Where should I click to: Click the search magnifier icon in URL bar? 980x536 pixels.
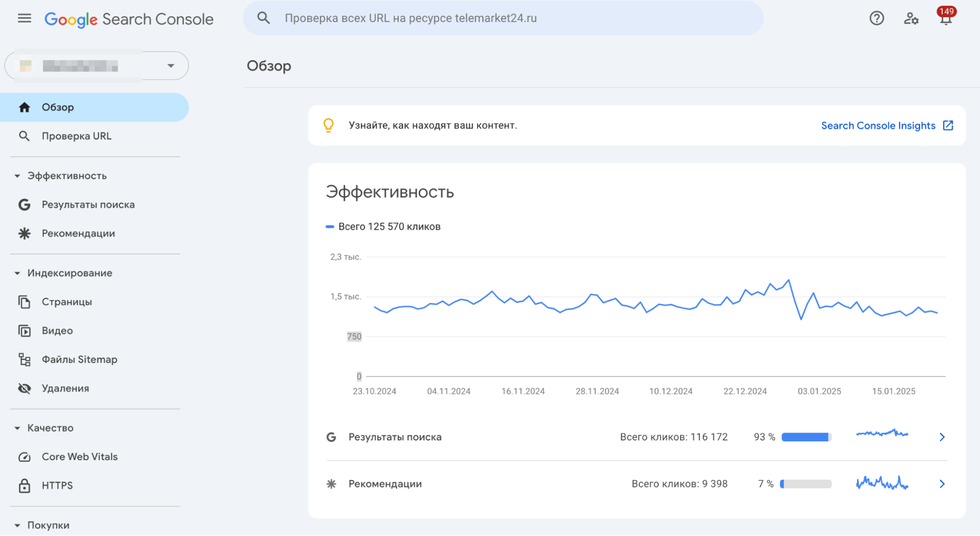(264, 18)
